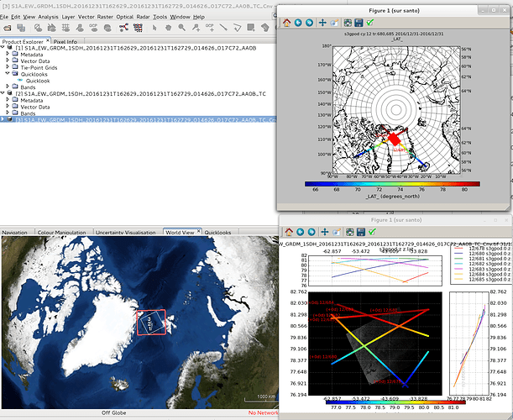Click Home icon in lower Figure 1 window
513x420 pixels.
(x=289, y=232)
